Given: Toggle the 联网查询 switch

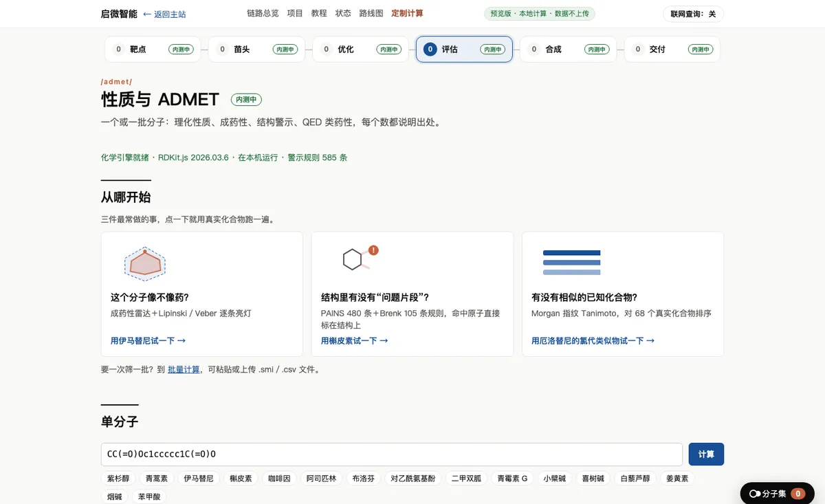Looking at the screenshot, I should click(x=693, y=14).
